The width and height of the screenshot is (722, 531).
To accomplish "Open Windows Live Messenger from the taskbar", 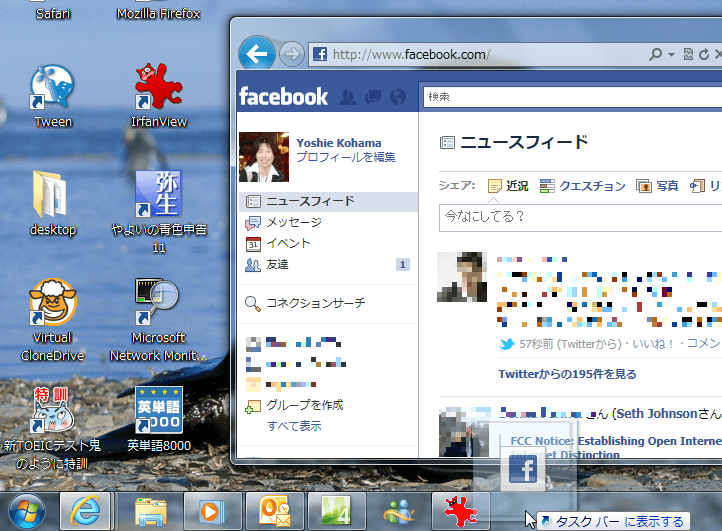I will pyautogui.click(x=399, y=511).
